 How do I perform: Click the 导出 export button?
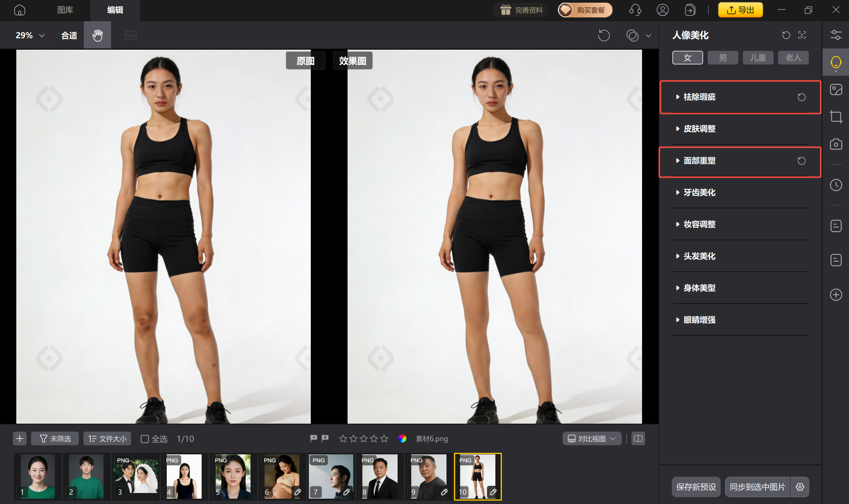[x=740, y=10]
